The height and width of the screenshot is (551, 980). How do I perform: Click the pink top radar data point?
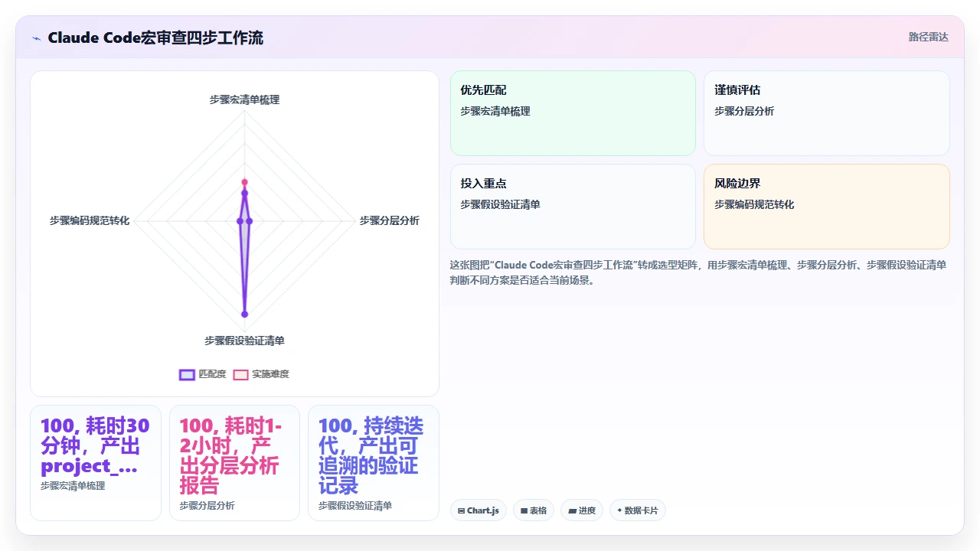coord(245,182)
